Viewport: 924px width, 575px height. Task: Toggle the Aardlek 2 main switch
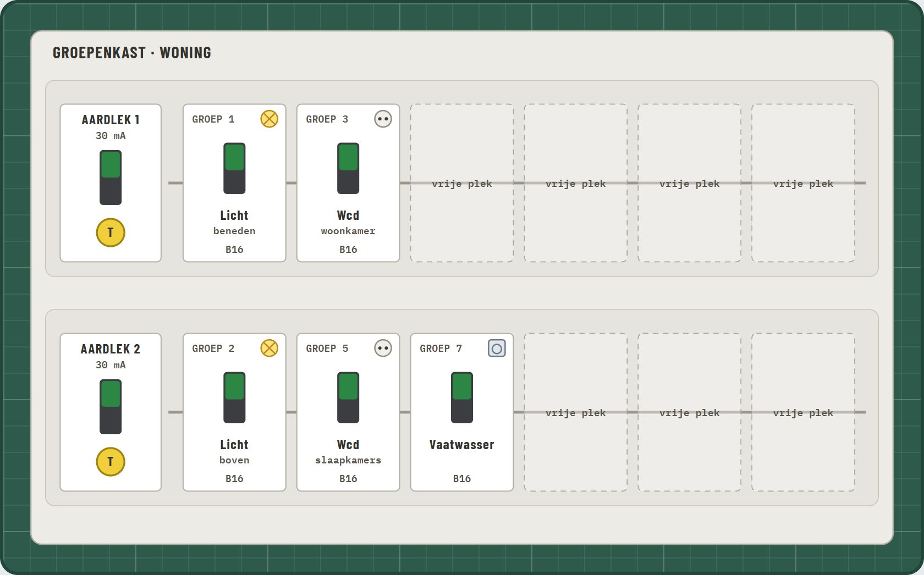click(111, 407)
